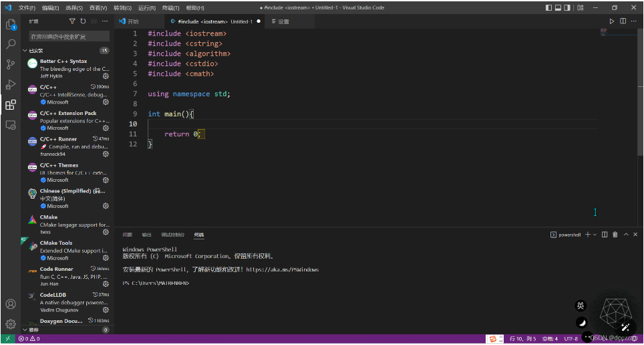Select the Untitled-1 editor tab
Image resolution: width=644 pixels, height=345 pixels.
(x=215, y=21)
